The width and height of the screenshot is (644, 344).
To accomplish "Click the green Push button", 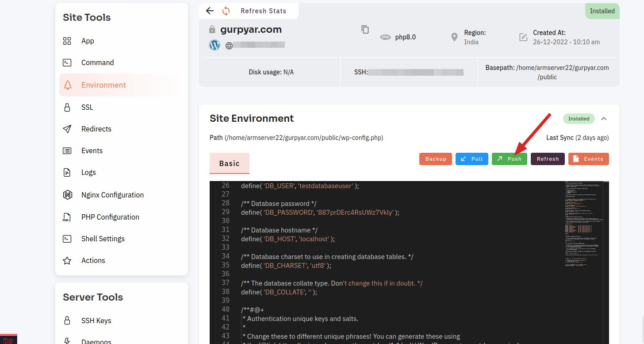I will 510,159.
